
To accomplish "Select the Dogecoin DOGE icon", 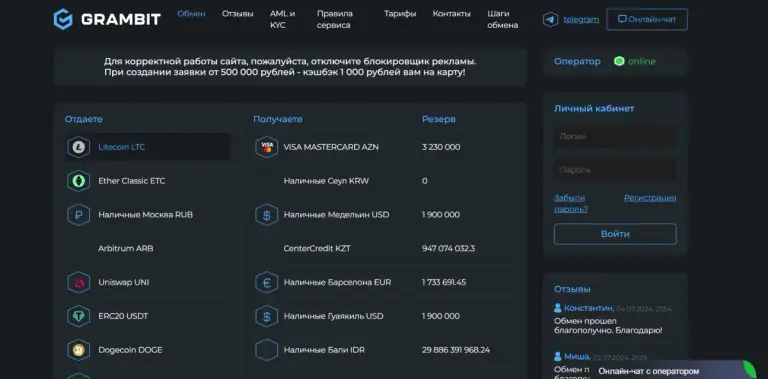I will (78, 350).
